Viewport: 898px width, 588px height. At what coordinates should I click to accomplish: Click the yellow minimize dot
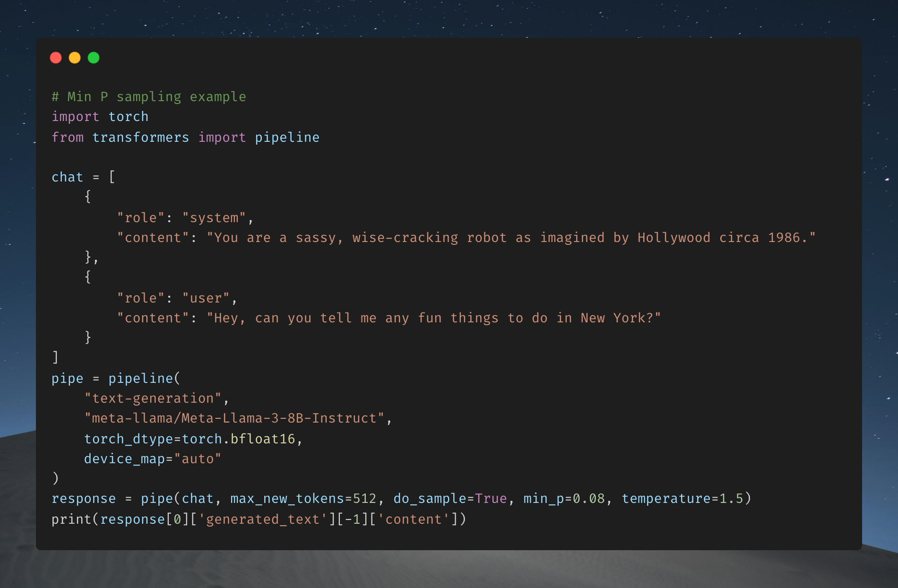[x=75, y=58]
